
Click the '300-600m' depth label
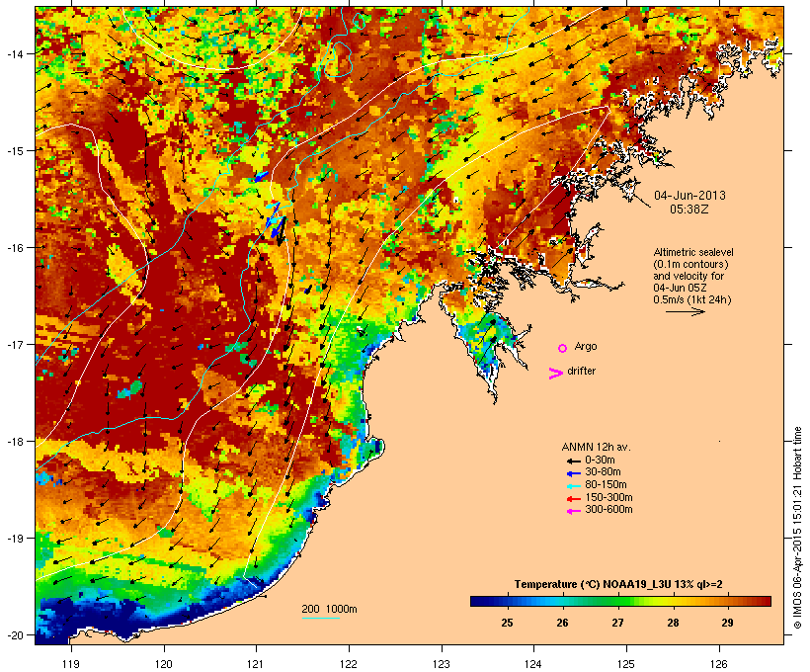608,510
